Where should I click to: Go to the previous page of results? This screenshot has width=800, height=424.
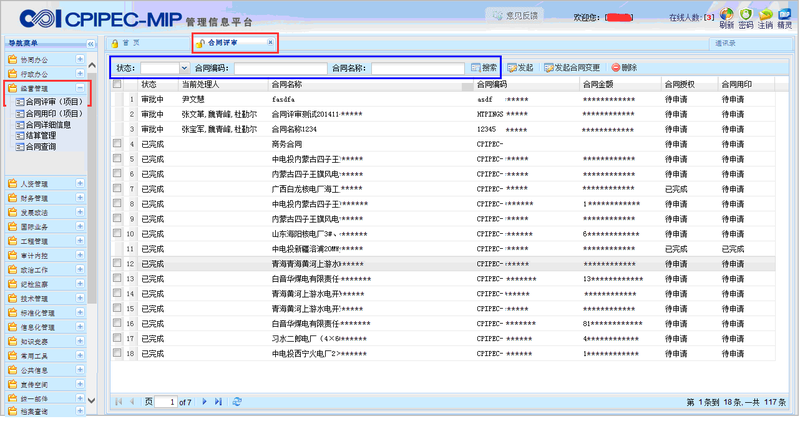point(132,402)
